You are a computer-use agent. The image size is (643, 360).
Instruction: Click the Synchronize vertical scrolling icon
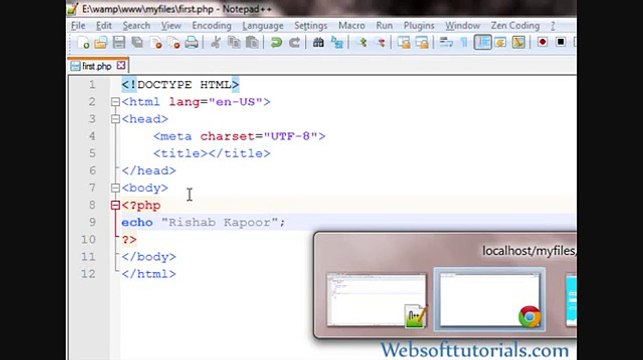(404, 42)
